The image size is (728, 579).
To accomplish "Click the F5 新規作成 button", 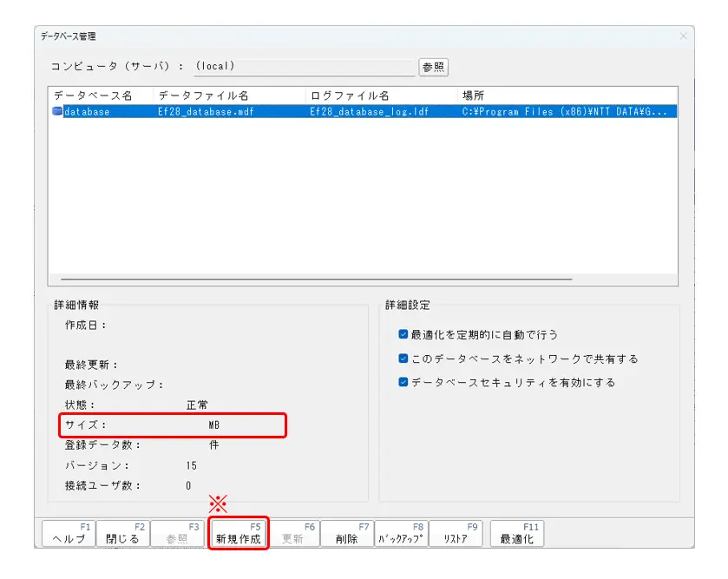I will [238, 534].
